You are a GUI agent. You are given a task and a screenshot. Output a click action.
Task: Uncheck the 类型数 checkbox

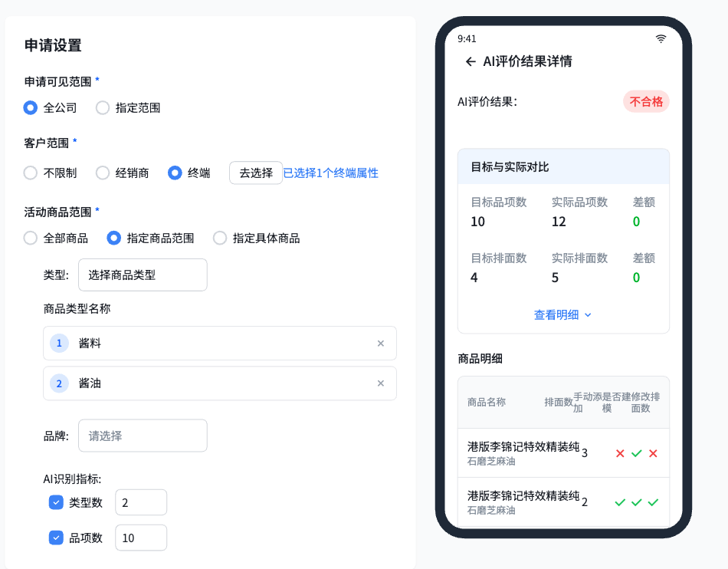(x=56, y=503)
